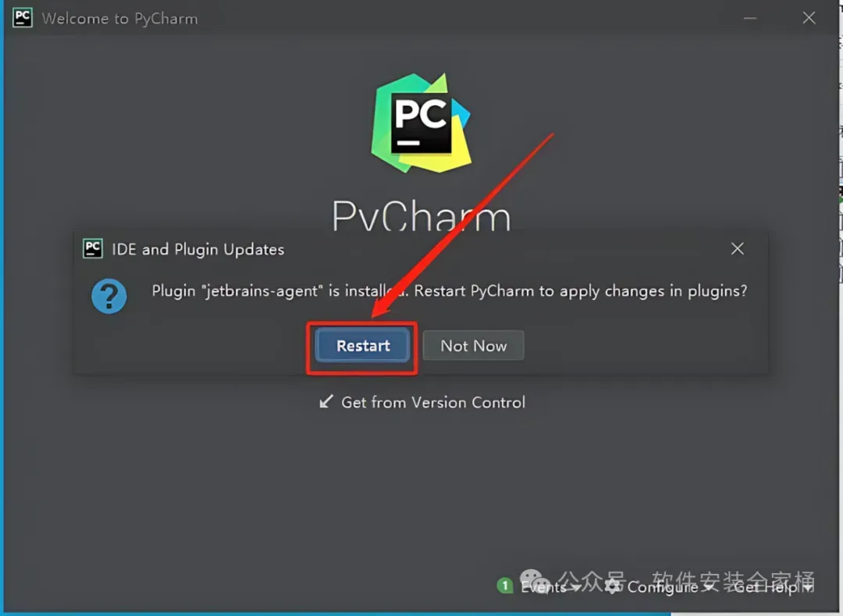Click the IDE and Plugin Updates title text
843x616 pixels.
(x=197, y=249)
